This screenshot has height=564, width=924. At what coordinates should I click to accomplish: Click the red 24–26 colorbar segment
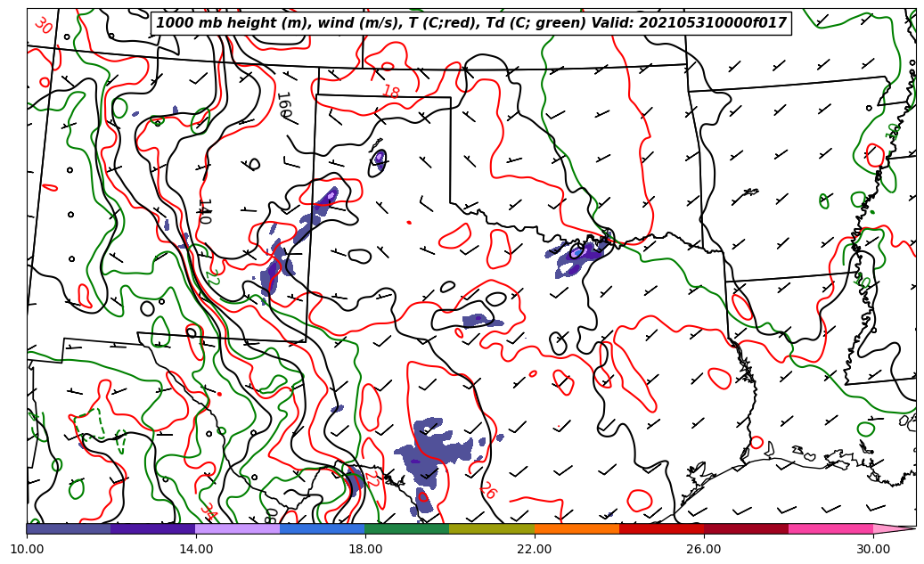point(661,528)
